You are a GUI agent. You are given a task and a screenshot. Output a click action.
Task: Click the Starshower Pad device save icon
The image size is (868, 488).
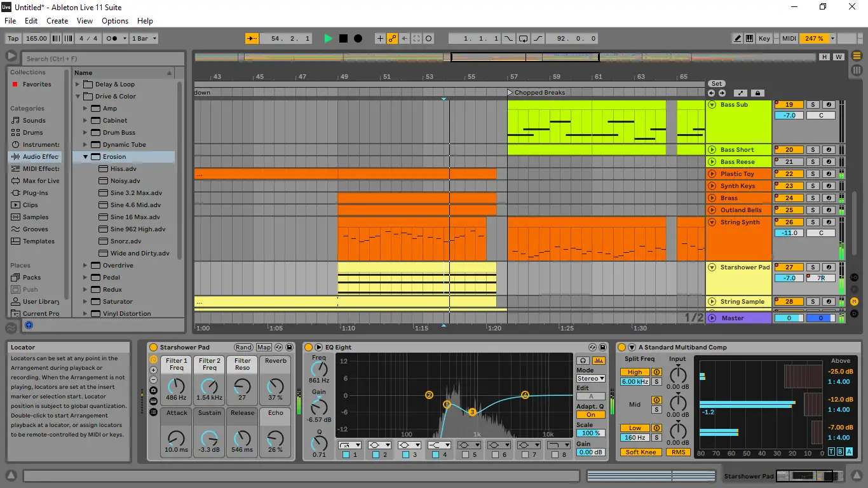[290, 348]
